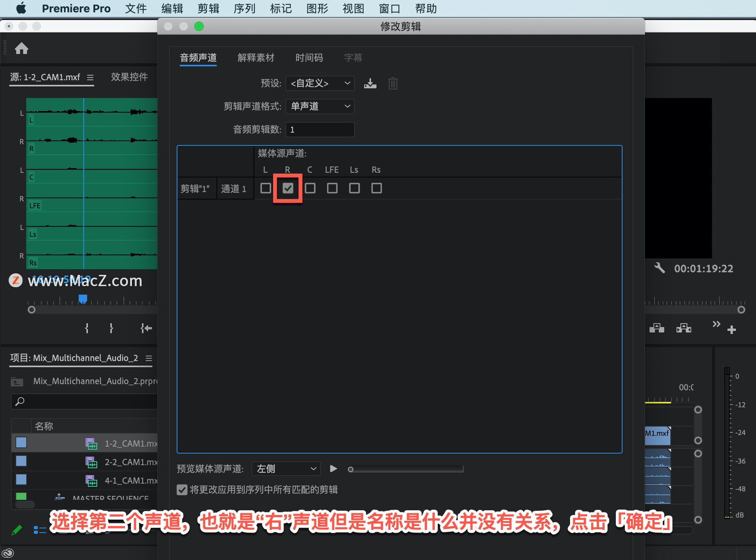Click the project search magnifier icon

20,401
